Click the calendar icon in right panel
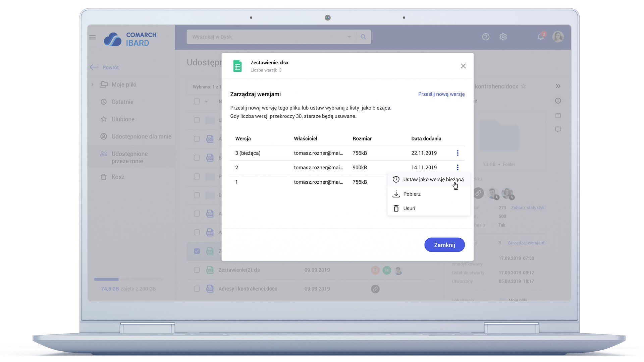This screenshot has height=362, width=644. point(558,115)
